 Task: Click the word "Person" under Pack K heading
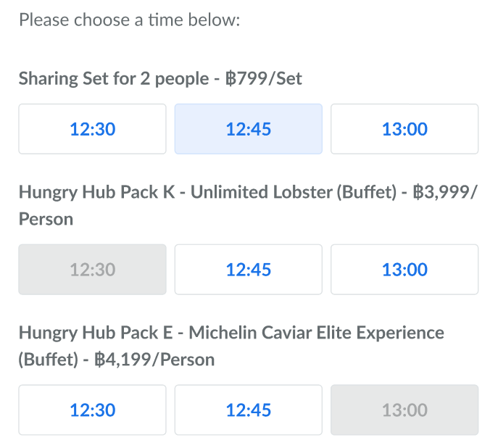click(46, 219)
